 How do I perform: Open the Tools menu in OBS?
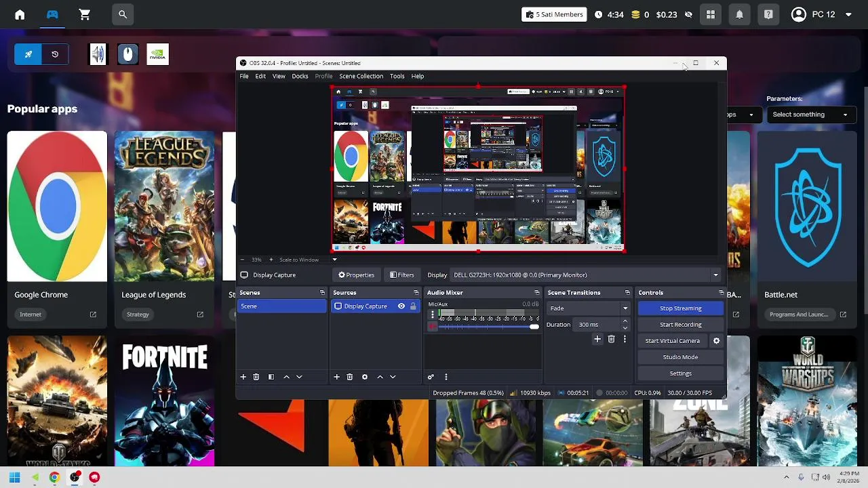pyautogui.click(x=397, y=77)
